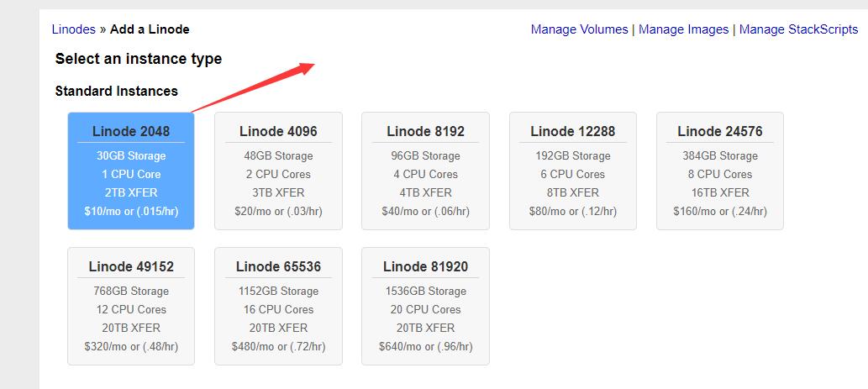The width and height of the screenshot is (868, 389).
Task: Select Linode 8192 instance type
Action: tap(426, 171)
